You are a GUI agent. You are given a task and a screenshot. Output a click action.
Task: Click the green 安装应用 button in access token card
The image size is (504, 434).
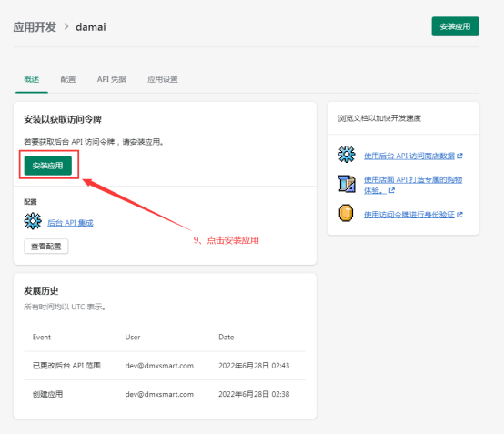[48, 166]
